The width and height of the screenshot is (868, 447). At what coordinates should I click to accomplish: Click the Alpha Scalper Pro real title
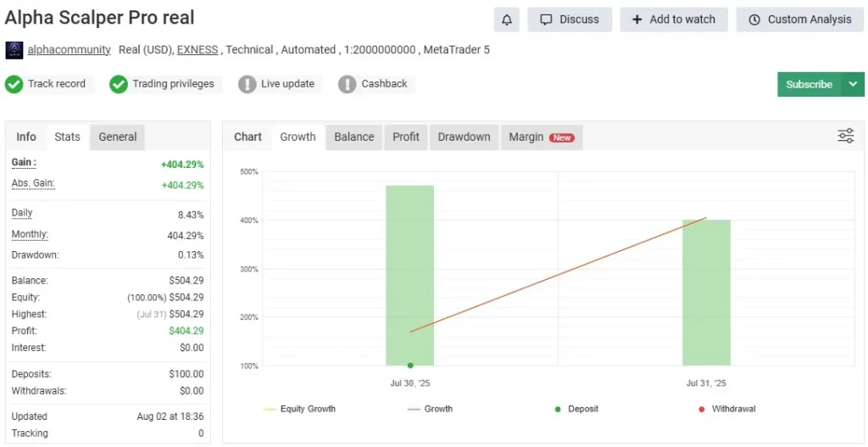[x=100, y=19]
